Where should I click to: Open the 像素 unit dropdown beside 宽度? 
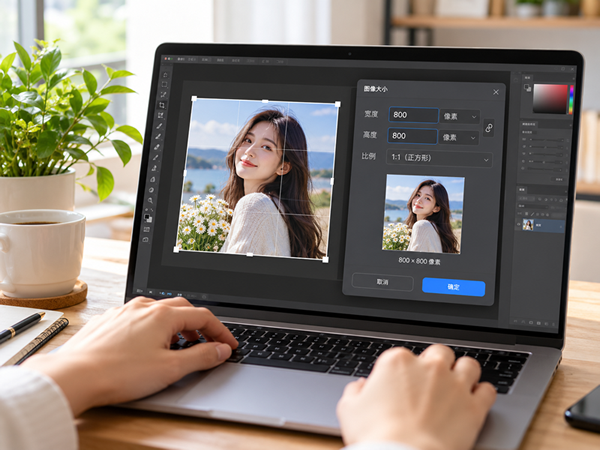(x=460, y=117)
